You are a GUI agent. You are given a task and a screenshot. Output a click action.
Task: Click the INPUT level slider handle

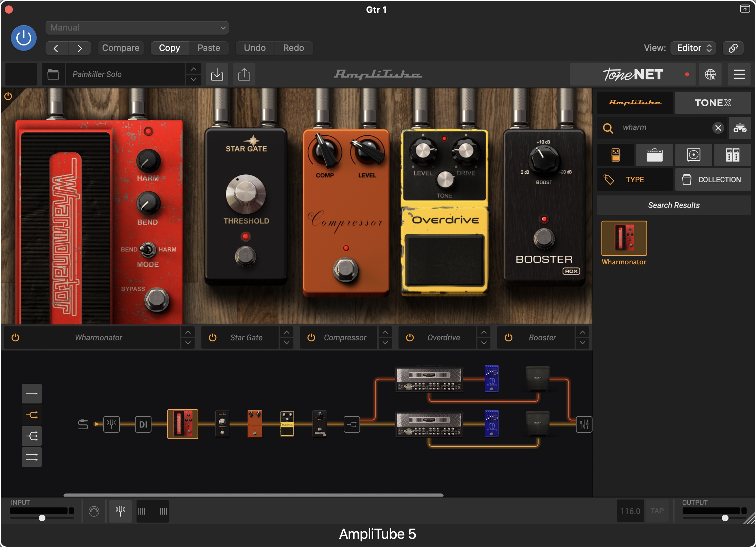click(42, 518)
